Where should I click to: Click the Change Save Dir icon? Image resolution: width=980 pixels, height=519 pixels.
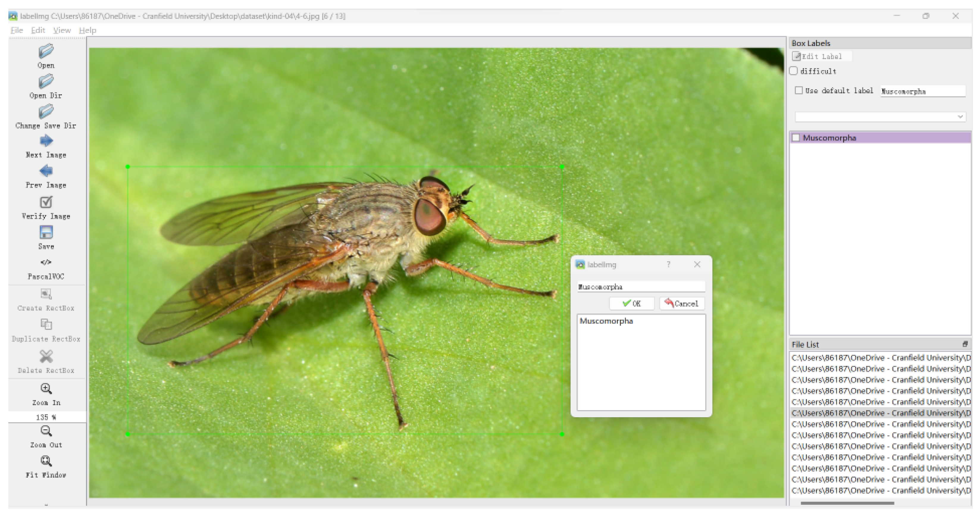click(46, 112)
